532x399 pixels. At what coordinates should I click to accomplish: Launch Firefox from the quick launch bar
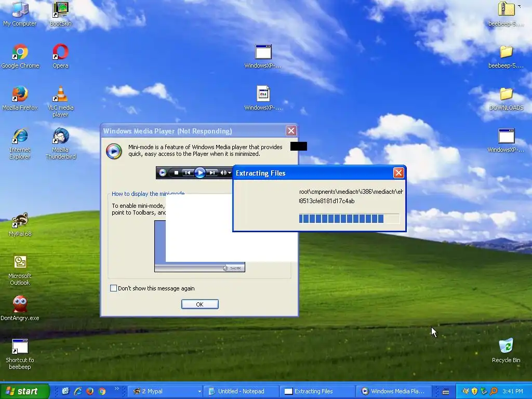pos(90,391)
